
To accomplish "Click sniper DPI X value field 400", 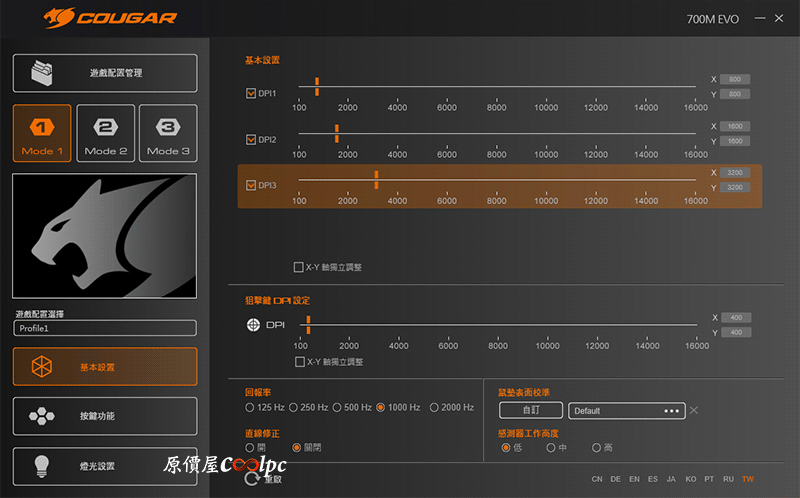I will pyautogui.click(x=736, y=317).
